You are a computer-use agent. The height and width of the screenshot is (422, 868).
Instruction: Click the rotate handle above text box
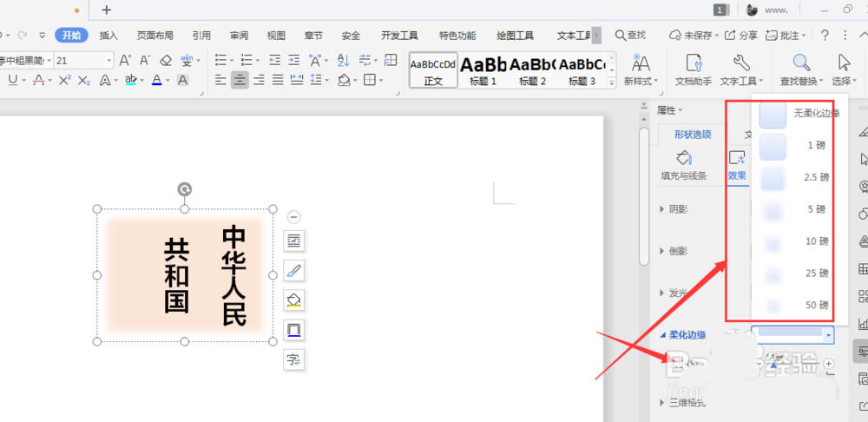[x=184, y=189]
